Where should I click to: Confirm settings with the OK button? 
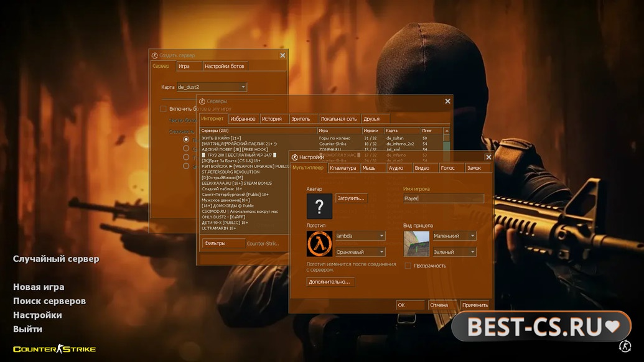click(410, 305)
